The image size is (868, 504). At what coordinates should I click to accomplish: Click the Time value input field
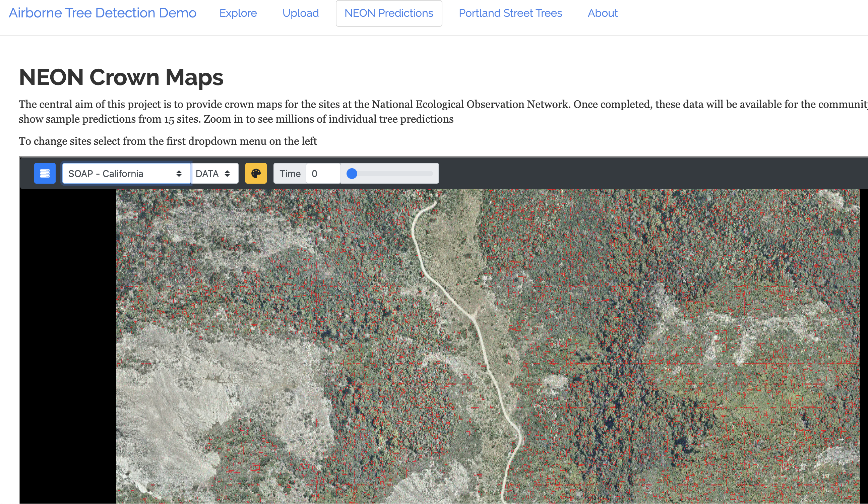point(323,173)
